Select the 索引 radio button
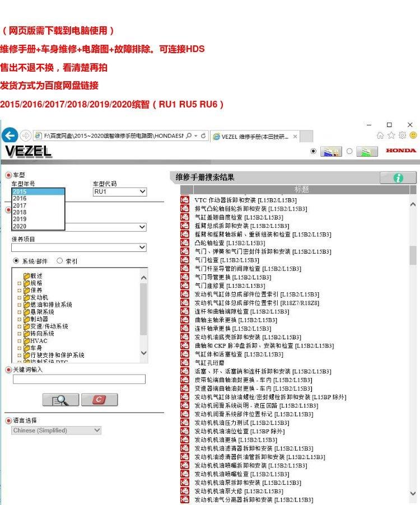The width and height of the screenshot is (420, 505). tap(59, 260)
